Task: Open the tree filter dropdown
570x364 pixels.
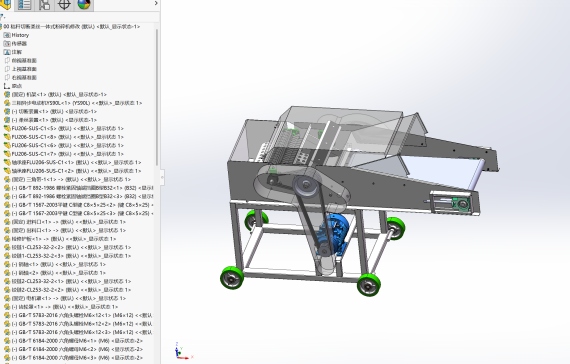Action: pos(3,16)
